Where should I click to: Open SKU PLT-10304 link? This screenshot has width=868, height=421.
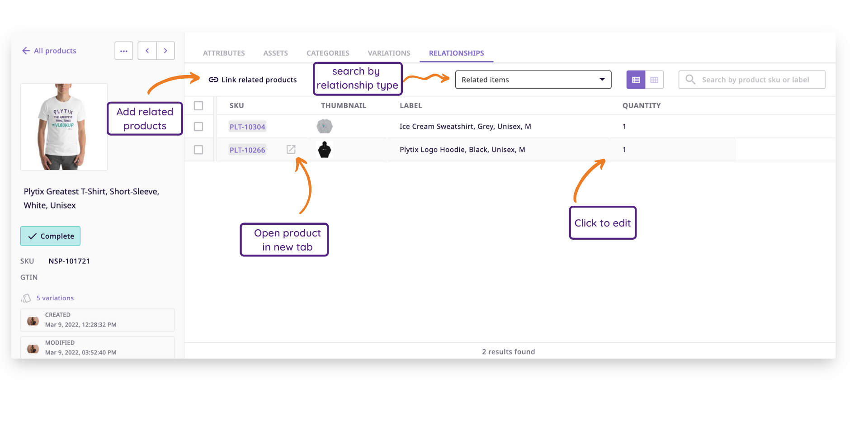point(247,127)
